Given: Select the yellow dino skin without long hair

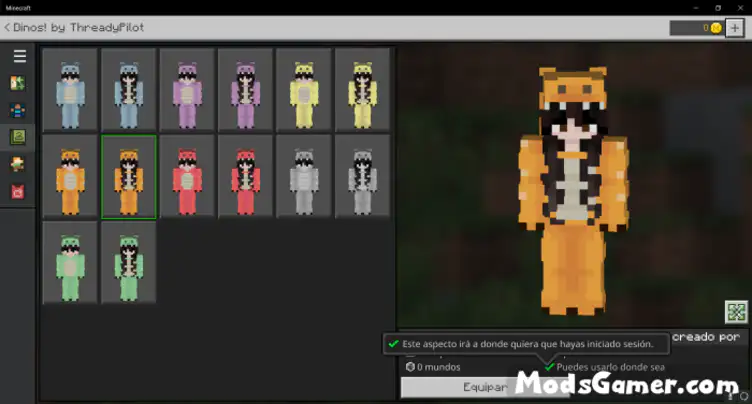Looking at the screenshot, I should click(304, 90).
